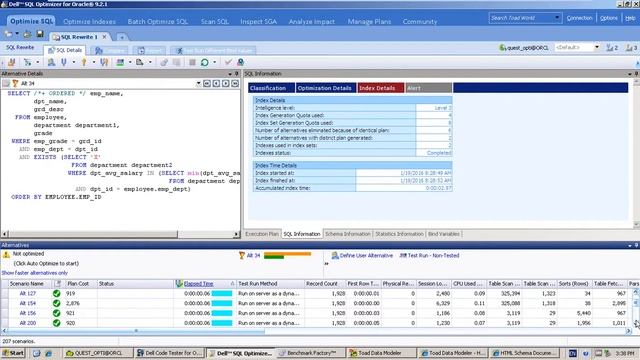Click the first icon on the SQL Details toolbar
The width and height of the screenshot is (640, 360).
click(11, 62)
